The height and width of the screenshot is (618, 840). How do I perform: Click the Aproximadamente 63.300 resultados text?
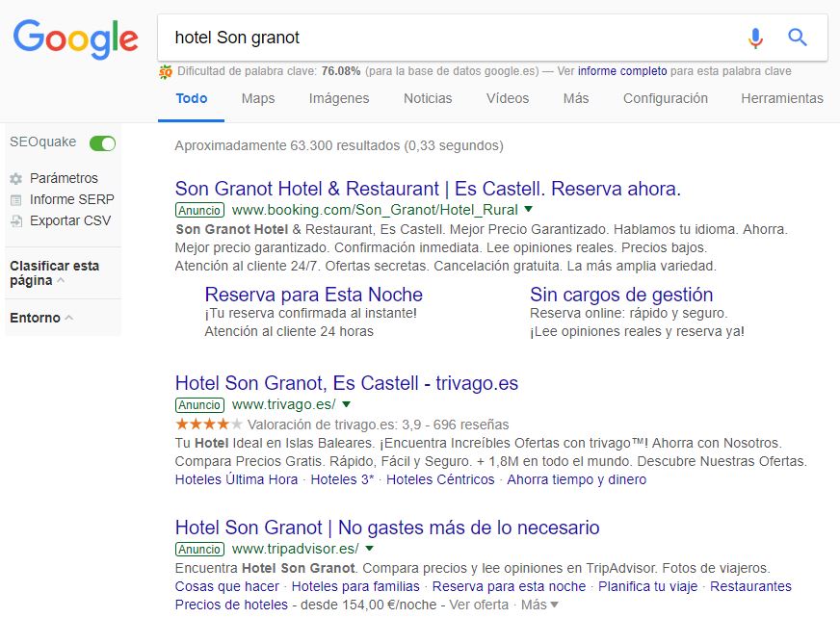click(339, 145)
